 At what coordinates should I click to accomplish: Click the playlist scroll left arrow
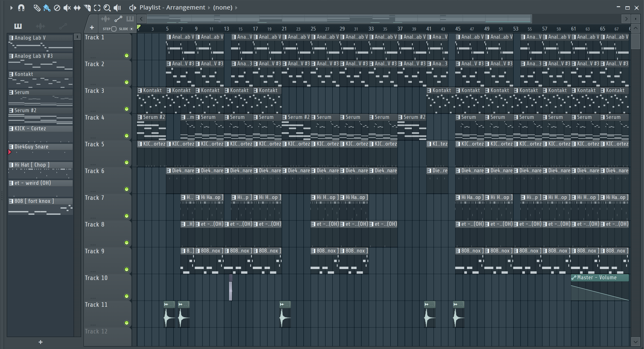141,19
